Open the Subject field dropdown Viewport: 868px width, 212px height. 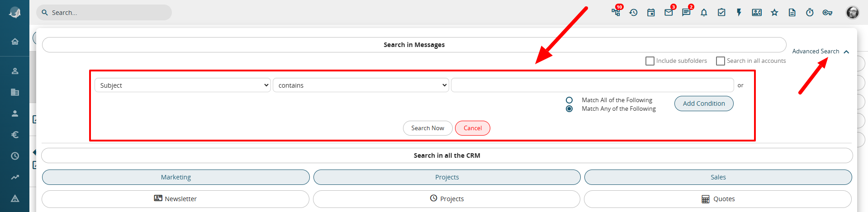coord(183,85)
